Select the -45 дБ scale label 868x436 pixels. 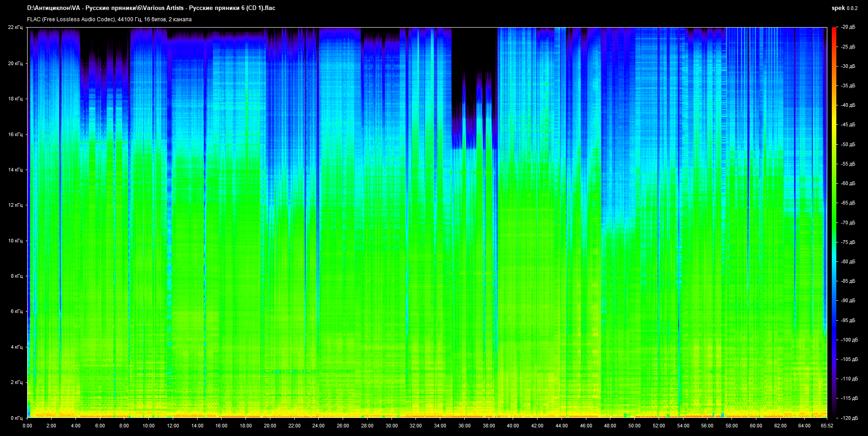(x=848, y=125)
